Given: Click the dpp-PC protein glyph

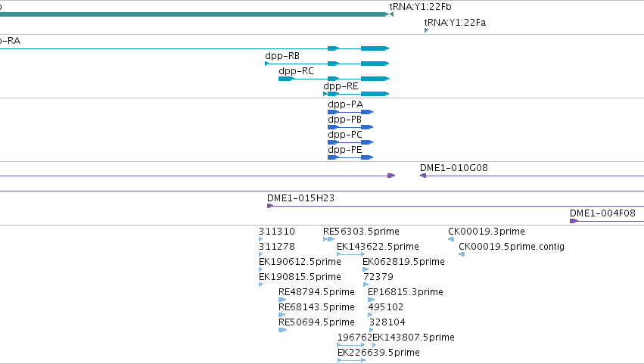Looking at the screenshot, I should (x=350, y=142).
